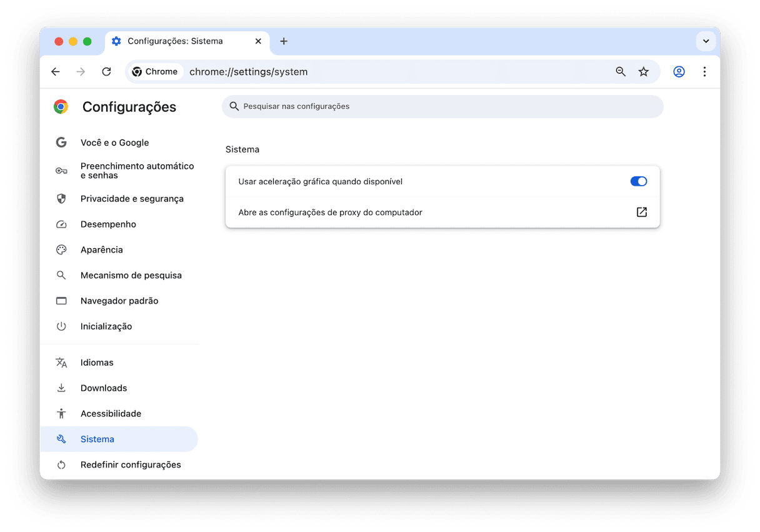Image resolution: width=760 pixels, height=532 pixels.
Task: Click the Chrome site info chip
Action: pyautogui.click(x=155, y=72)
